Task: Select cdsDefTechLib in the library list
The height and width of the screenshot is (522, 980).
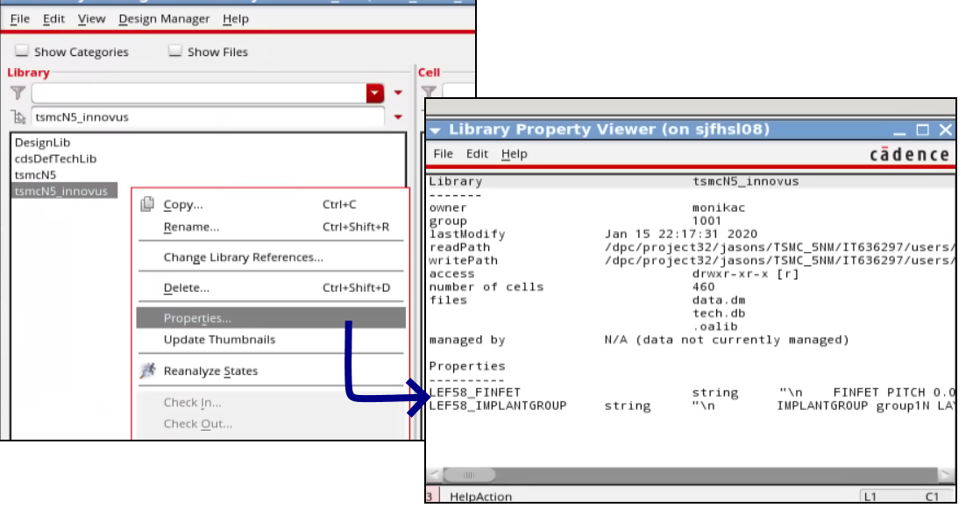Action: tap(55, 159)
